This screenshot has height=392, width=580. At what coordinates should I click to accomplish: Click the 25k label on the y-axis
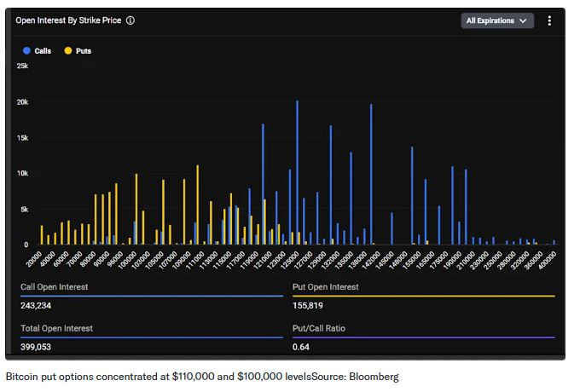click(23, 66)
